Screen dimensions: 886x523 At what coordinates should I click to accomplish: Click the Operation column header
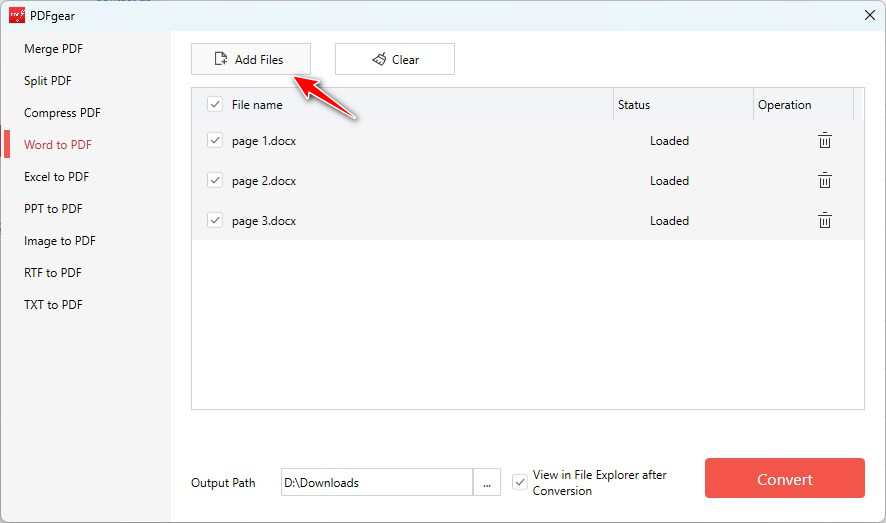[784, 105]
